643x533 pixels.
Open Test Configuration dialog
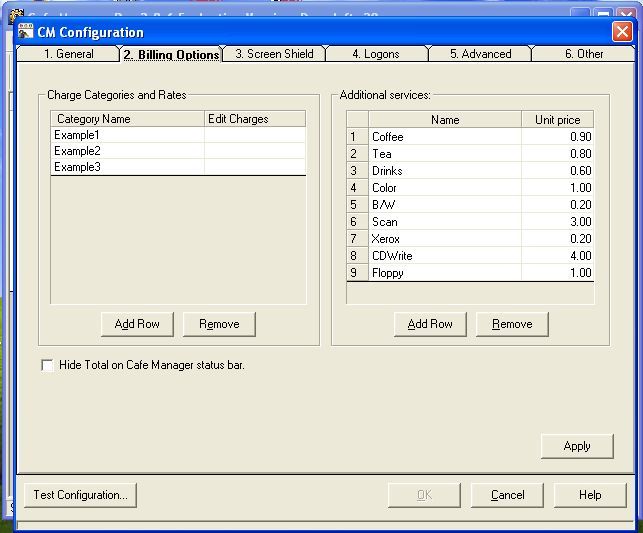[80, 495]
